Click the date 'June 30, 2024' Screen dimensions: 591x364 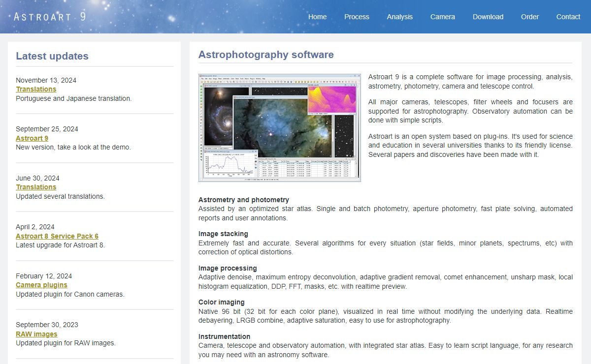[x=38, y=178]
